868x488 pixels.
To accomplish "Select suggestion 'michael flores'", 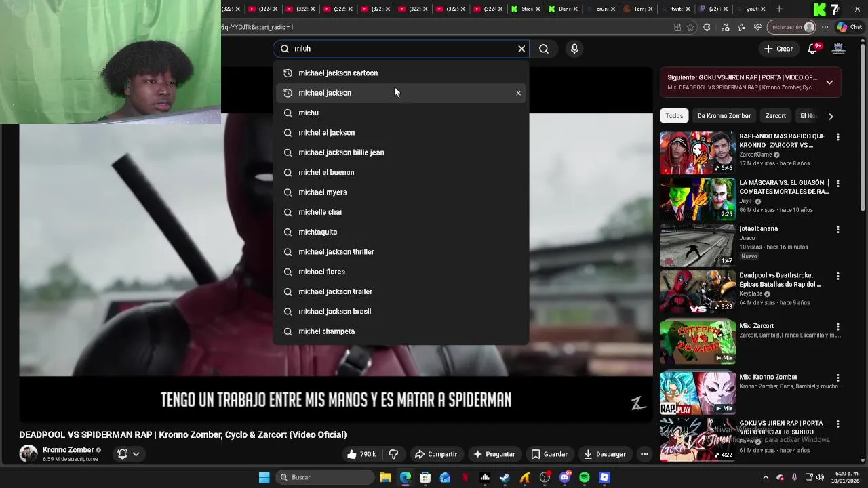I will pos(401,272).
